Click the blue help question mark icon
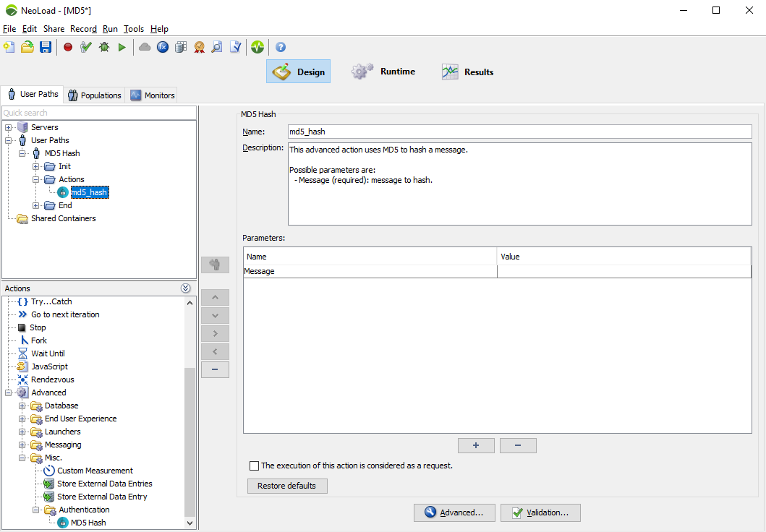The height and width of the screenshot is (532, 766). click(281, 47)
